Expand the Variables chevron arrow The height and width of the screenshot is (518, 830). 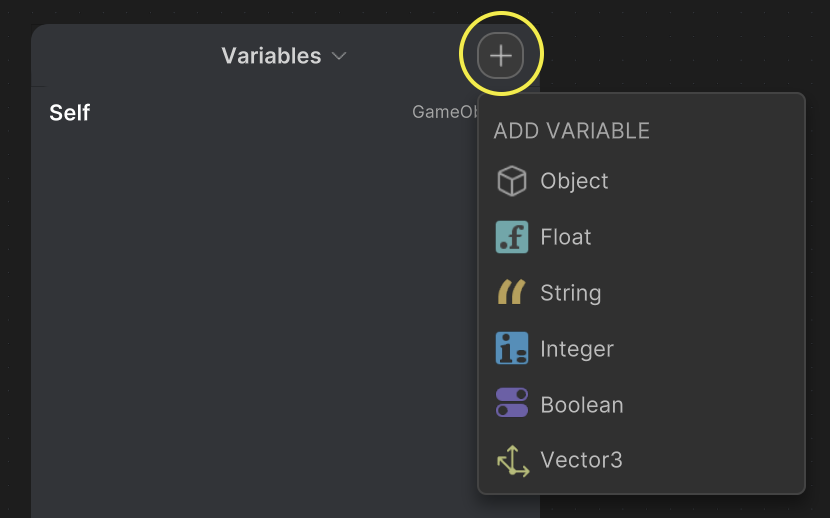[339, 56]
